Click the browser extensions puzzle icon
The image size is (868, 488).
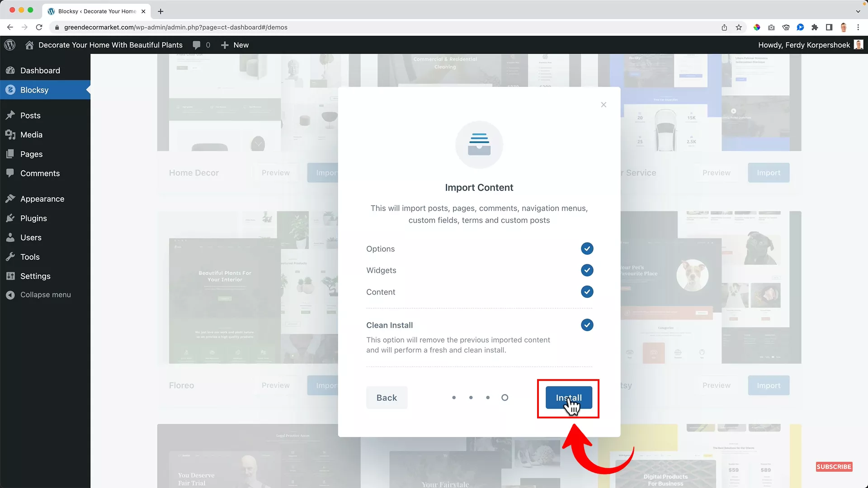pyautogui.click(x=815, y=27)
